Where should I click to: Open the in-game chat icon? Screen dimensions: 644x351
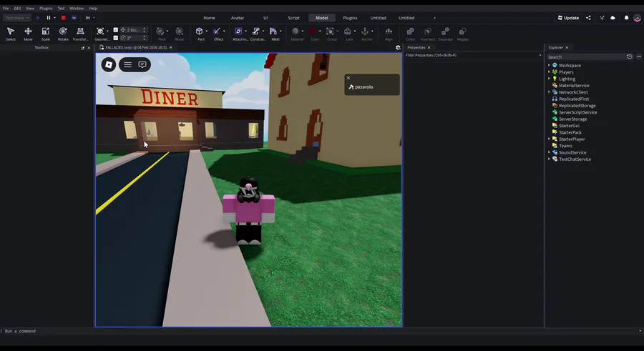point(142,64)
